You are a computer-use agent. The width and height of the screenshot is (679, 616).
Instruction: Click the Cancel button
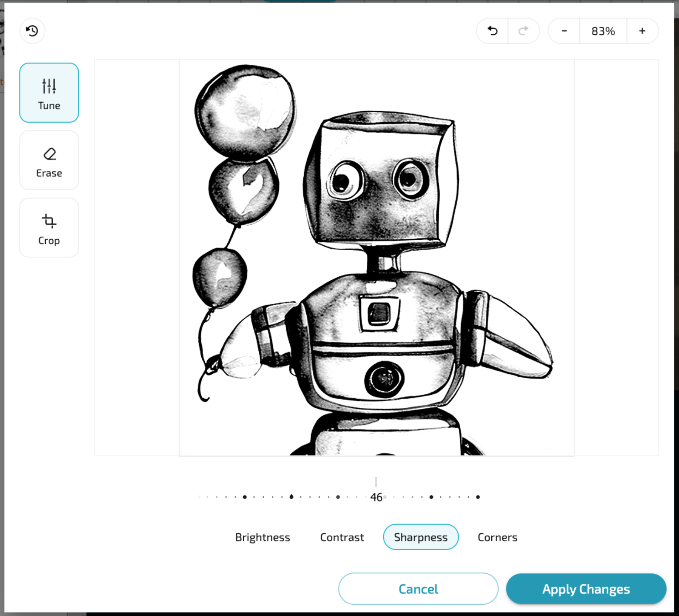[418, 589]
